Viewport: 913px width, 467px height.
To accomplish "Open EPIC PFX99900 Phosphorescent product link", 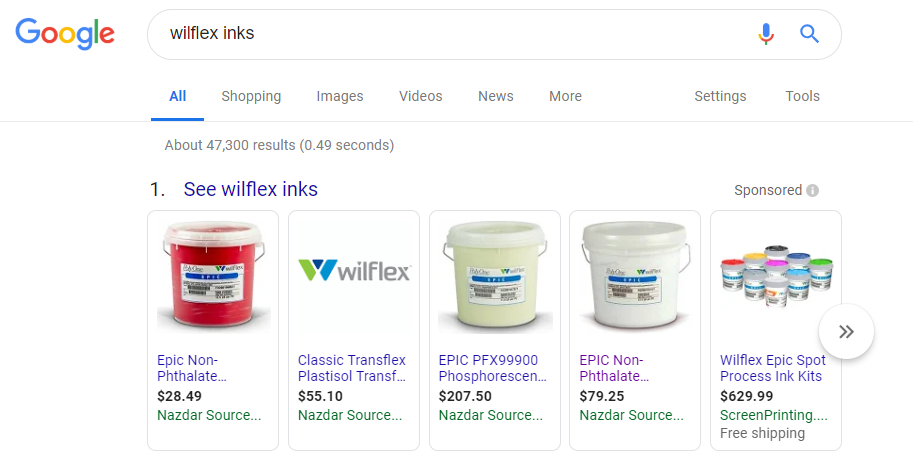I will [493, 368].
